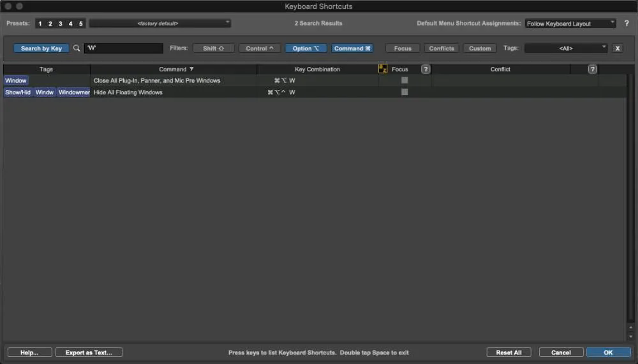Click the Command column sort arrow
This screenshot has height=364, width=638.
tap(191, 69)
